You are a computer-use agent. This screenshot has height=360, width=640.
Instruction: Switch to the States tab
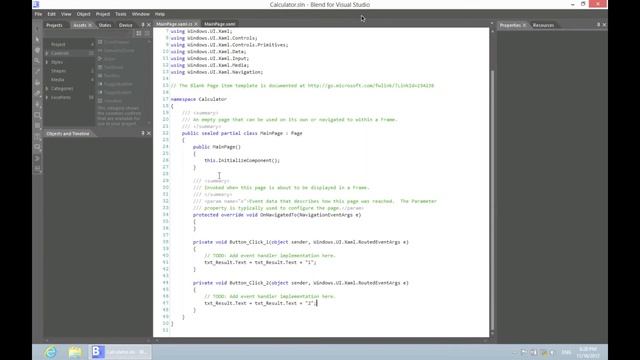click(x=105, y=25)
